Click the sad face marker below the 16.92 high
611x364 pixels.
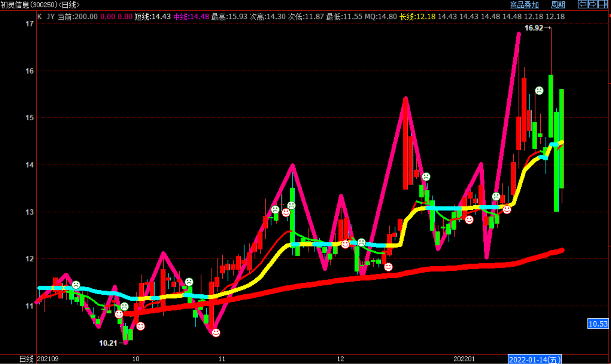click(539, 91)
